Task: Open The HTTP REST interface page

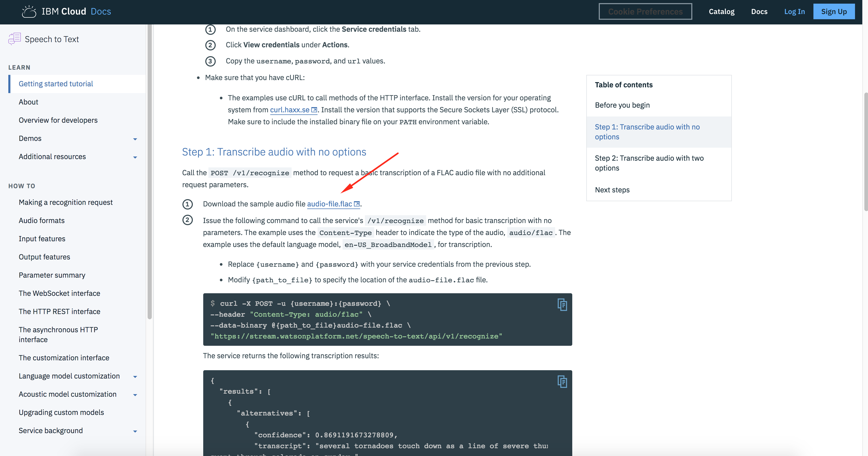Action: 59,311
